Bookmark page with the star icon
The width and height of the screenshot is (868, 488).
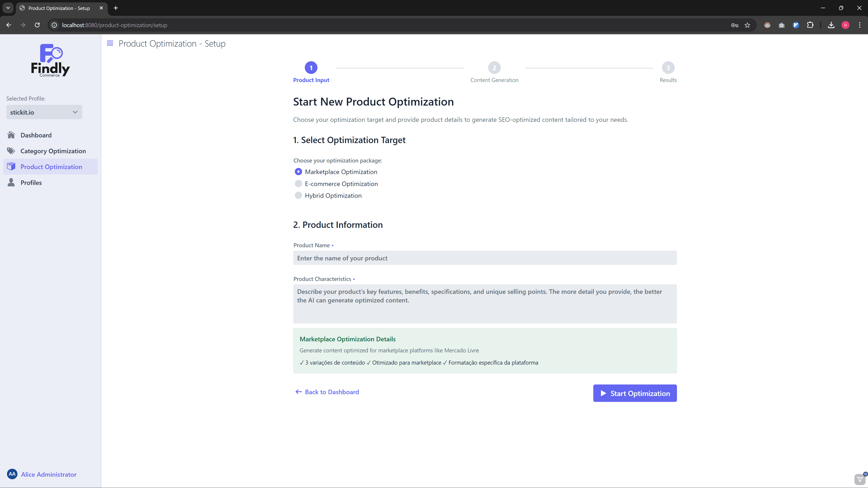pyautogui.click(x=747, y=25)
